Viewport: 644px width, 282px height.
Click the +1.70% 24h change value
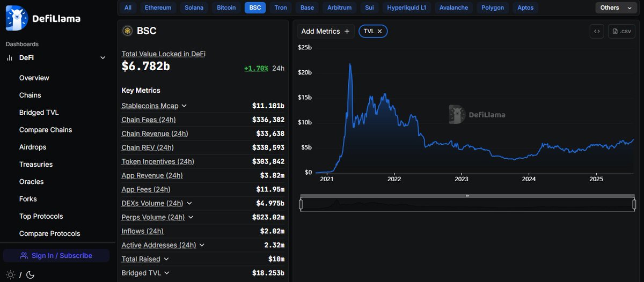tap(256, 69)
